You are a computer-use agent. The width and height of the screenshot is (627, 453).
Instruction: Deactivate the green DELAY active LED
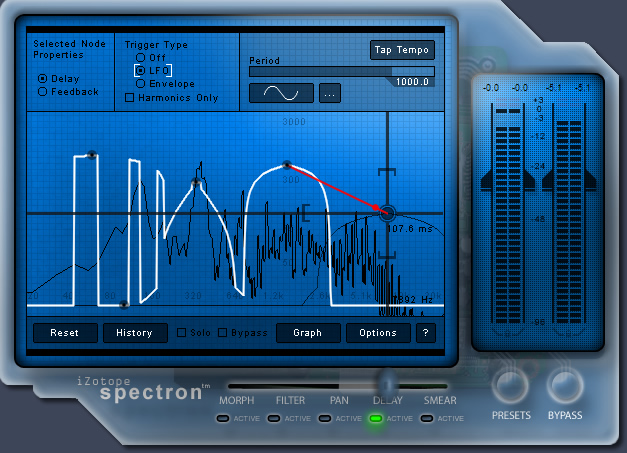pos(376,419)
